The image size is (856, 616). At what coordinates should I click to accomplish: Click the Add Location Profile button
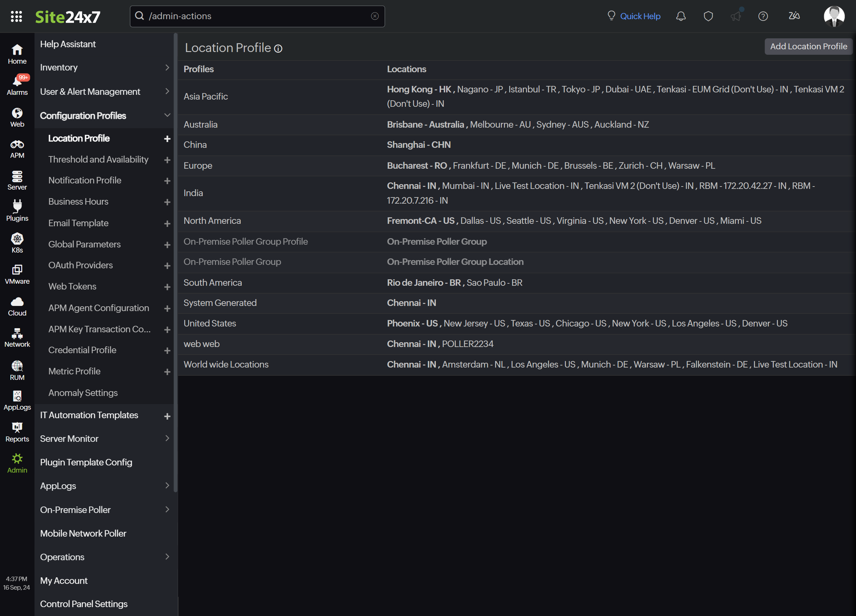pos(808,47)
